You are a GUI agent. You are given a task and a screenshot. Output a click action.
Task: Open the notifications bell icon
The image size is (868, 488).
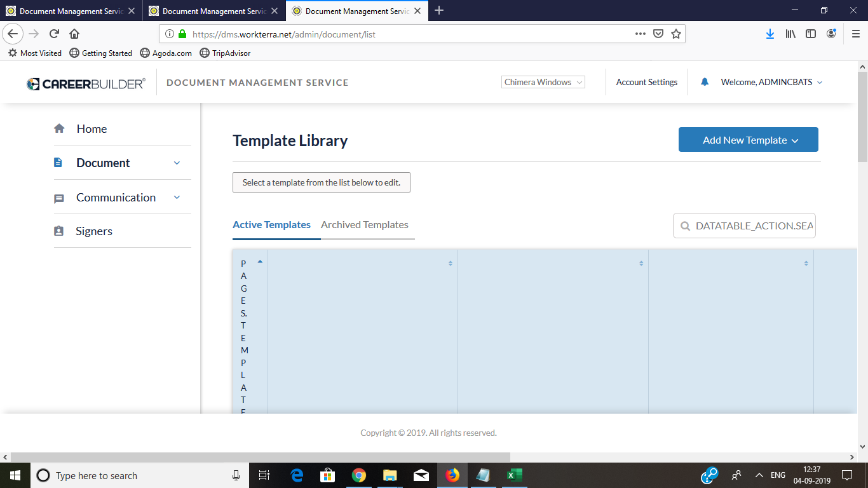click(x=704, y=82)
